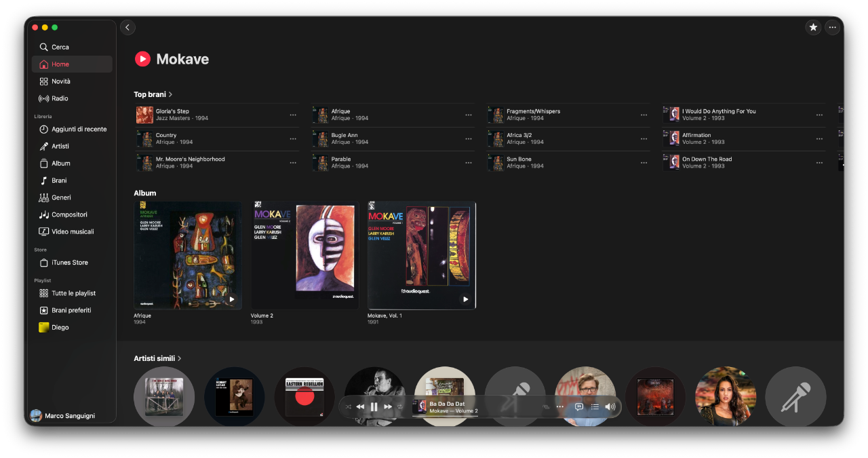Image resolution: width=868 pixels, height=458 pixels.
Task: Expand Top brani section chevron
Action: click(171, 94)
